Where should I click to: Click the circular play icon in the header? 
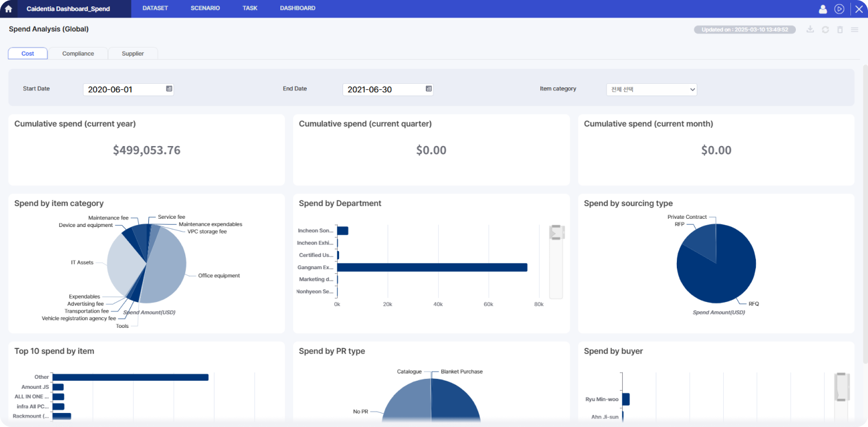coord(839,9)
